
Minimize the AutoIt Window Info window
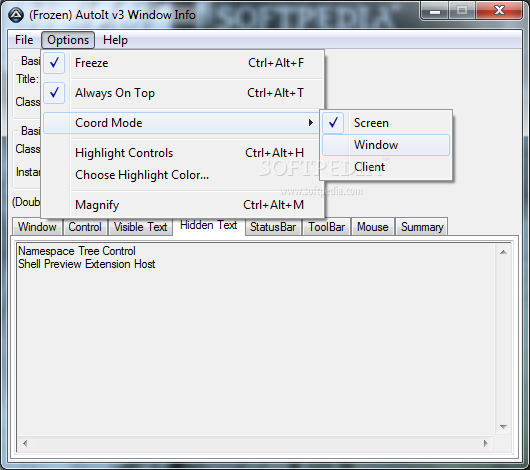pos(435,11)
